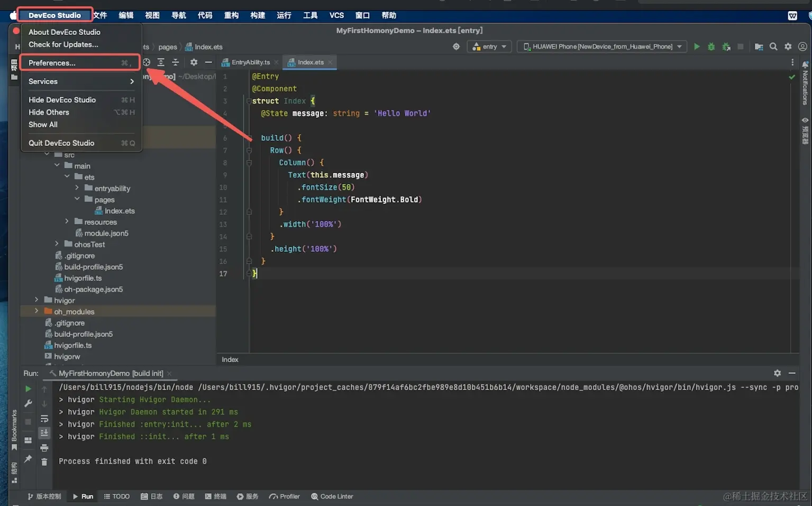Click the Index breadcrumb below the editor

click(230, 360)
